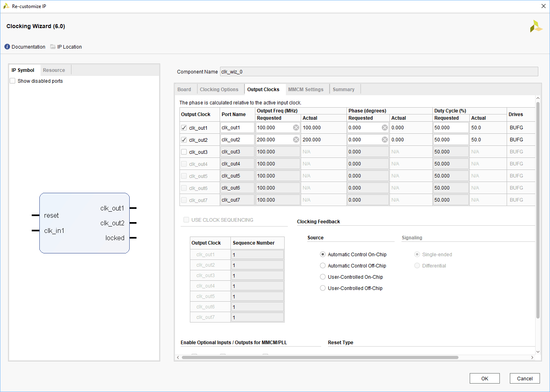Toggle Show disabled ports checkbox
550x392 pixels.
[x=13, y=81]
